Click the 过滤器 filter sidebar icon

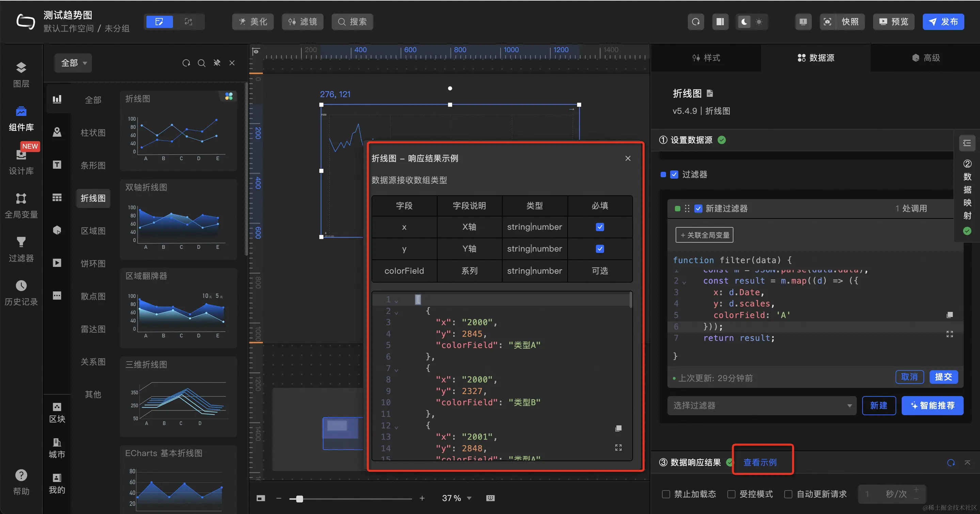[21, 242]
